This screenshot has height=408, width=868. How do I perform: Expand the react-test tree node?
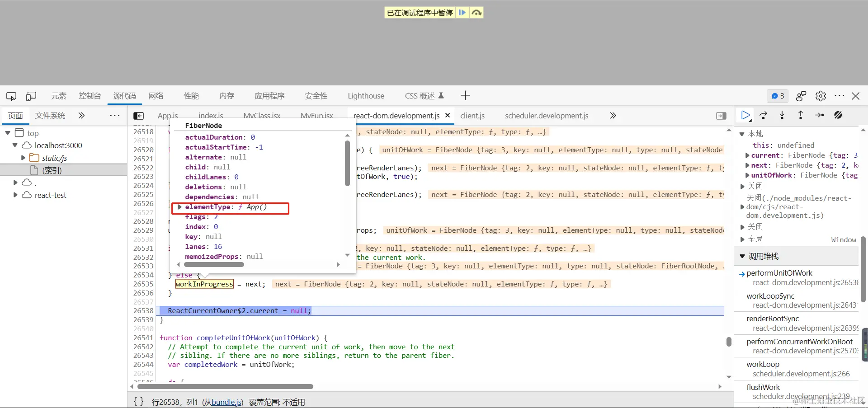point(15,195)
